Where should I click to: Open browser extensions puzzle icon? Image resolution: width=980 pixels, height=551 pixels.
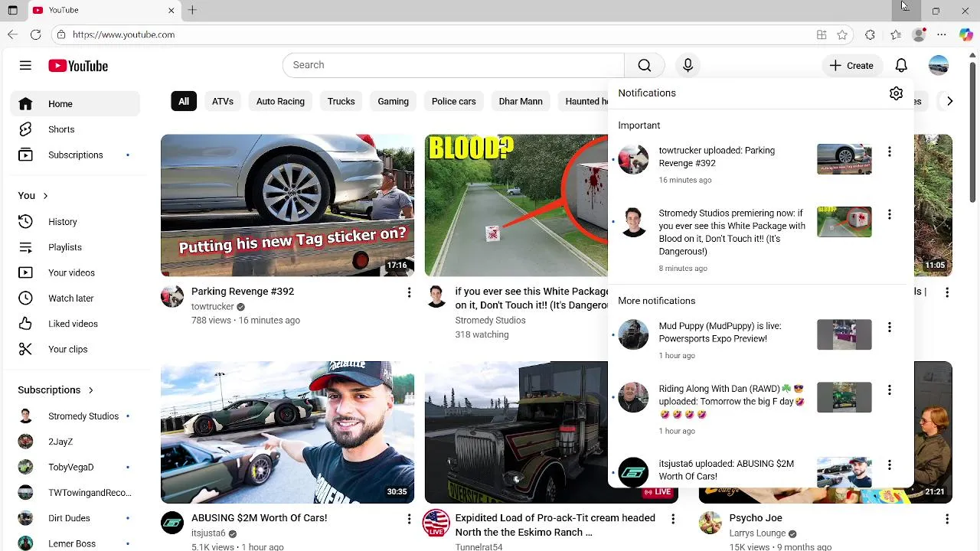[x=870, y=34]
